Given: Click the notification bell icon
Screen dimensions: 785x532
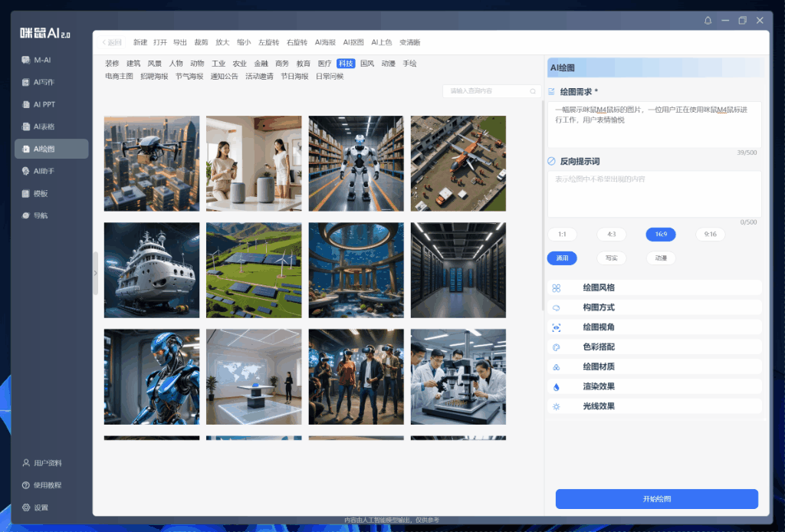Looking at the screenshot, I should coord(708,20).
